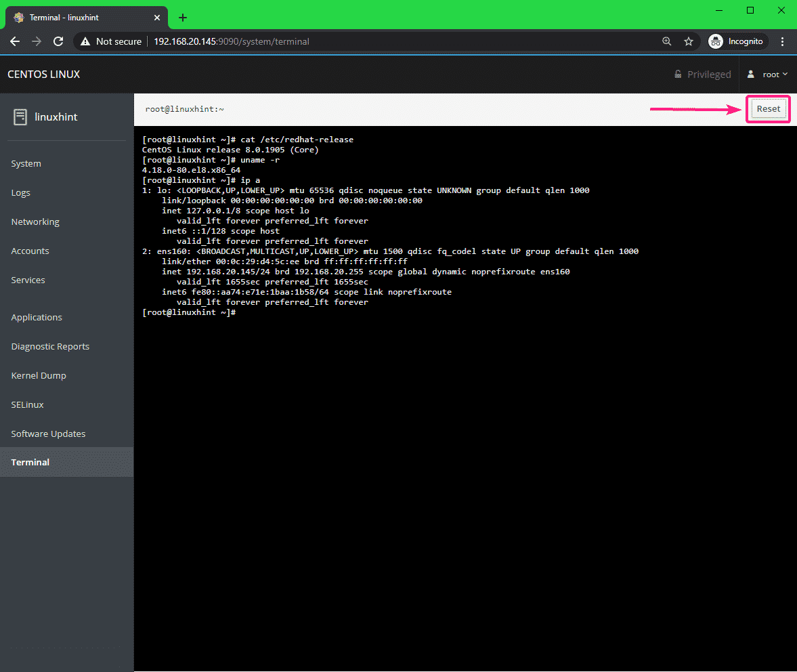The height and width of the screenshot is (672, 797).
Task: Open the System page in sidebar
Action: click(26, 163)
